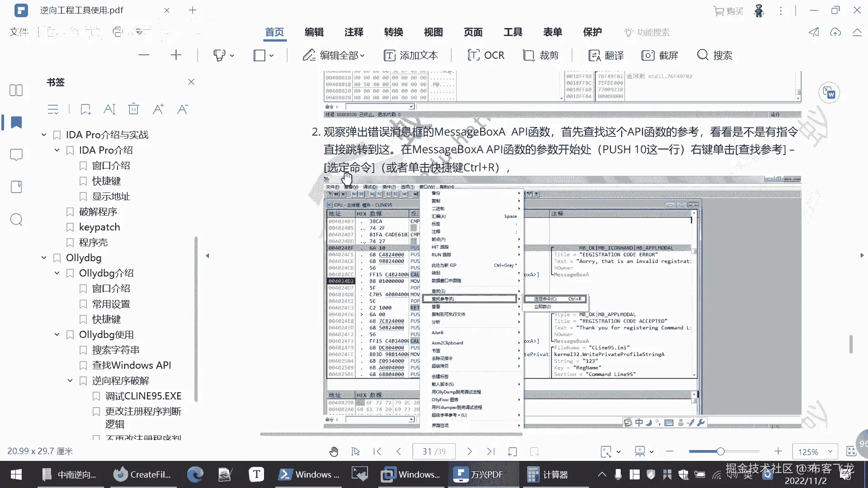Click the delete bookmark trash icon
The image size is (868, 488).
click(x=133, y=109)
